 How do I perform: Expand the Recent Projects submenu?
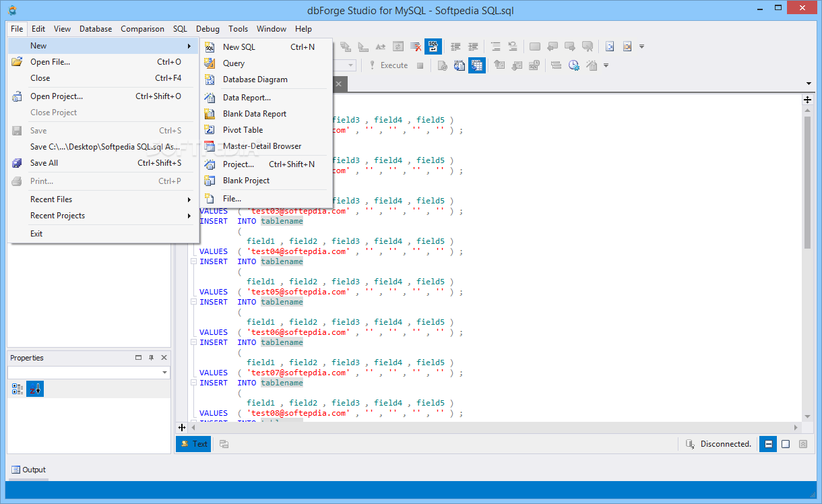[103, 216]
